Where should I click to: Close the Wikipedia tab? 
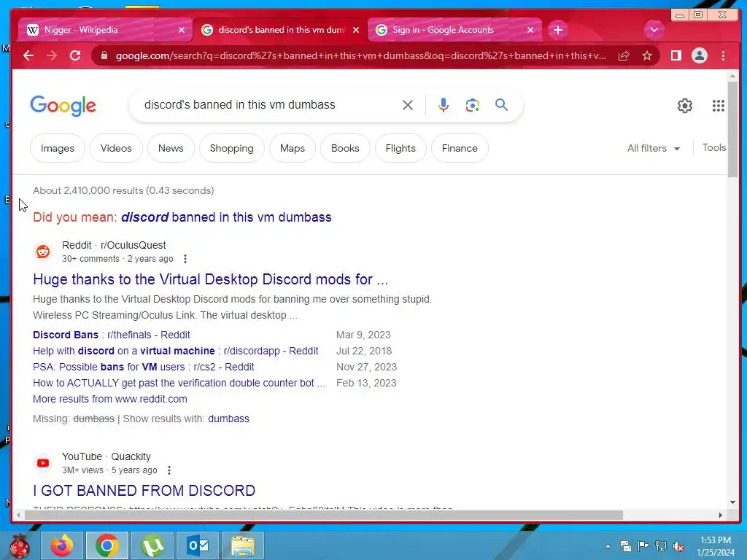[182, 30]
